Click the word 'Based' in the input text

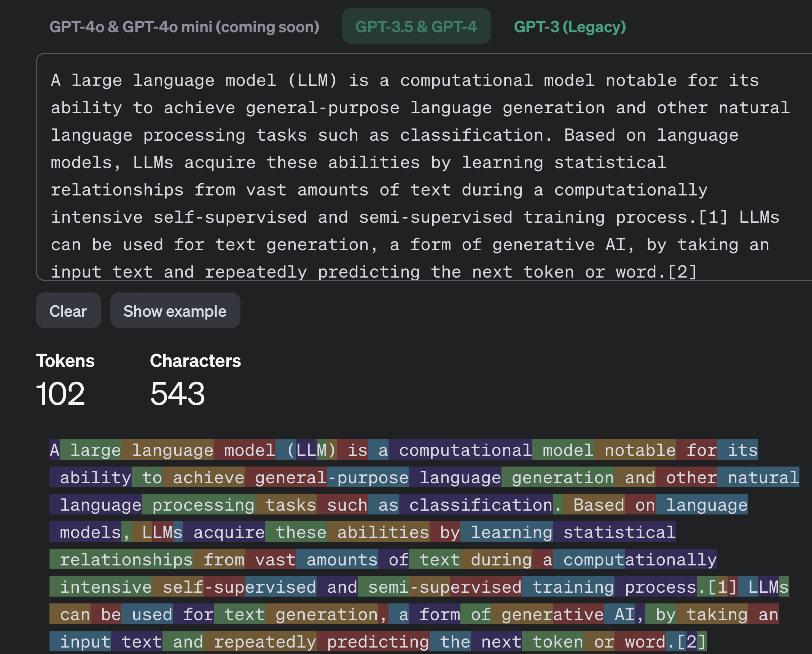coord(589,135)
